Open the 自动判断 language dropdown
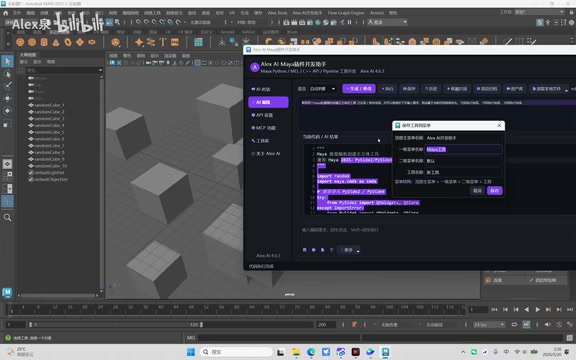 tap(322, 89)
